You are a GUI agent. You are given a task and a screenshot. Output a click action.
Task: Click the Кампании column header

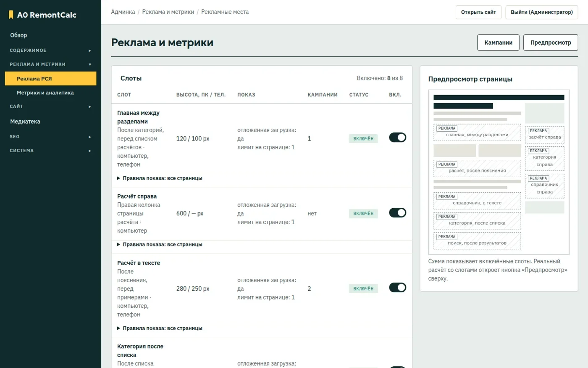pyautogui.click(x=323, y=95)
